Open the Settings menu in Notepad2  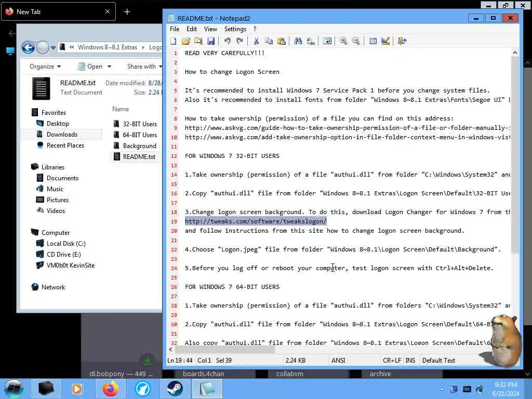pos(235,29)
